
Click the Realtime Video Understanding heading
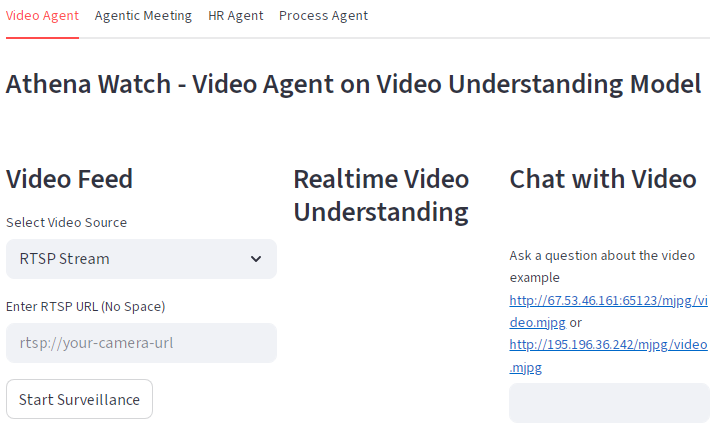(381, 195)
